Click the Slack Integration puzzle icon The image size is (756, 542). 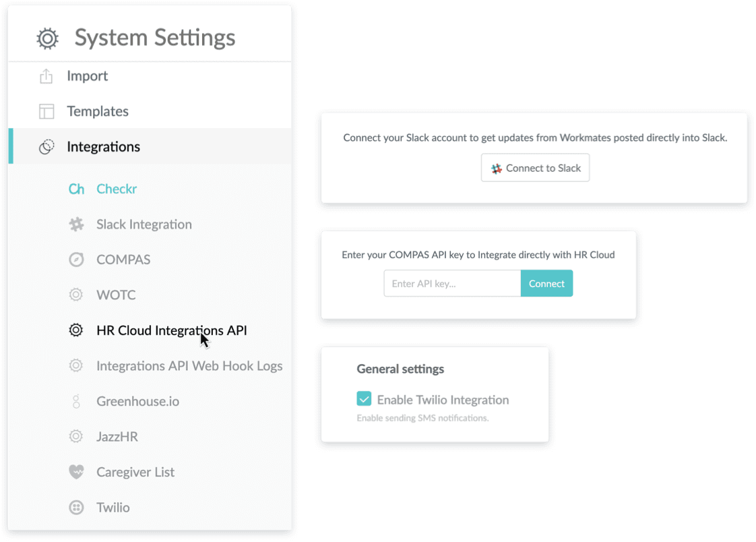[x=76, y=224]
